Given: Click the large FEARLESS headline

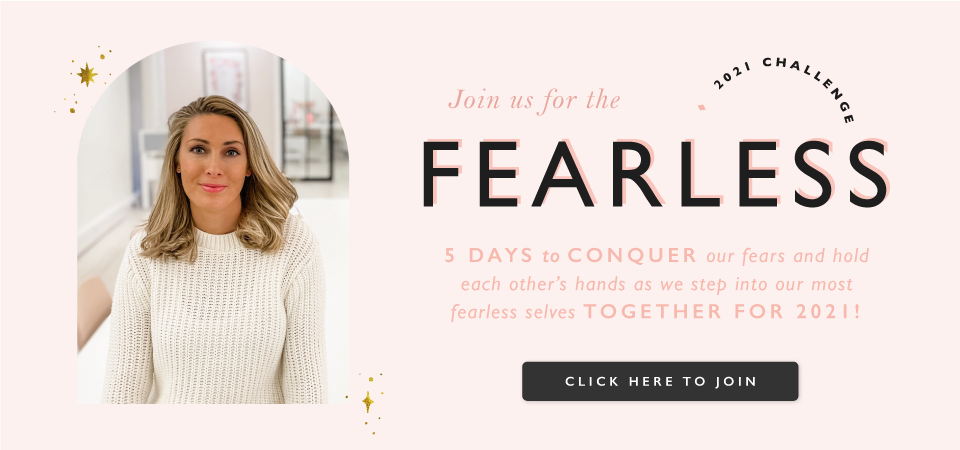Looking at the screenshot, I should tap(655, 174).
